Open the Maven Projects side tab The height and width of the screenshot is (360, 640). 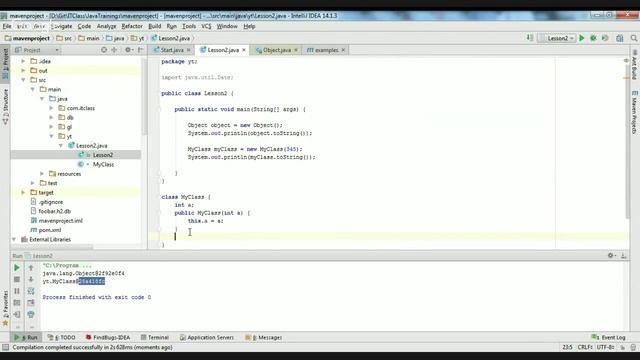coord(634,112)
